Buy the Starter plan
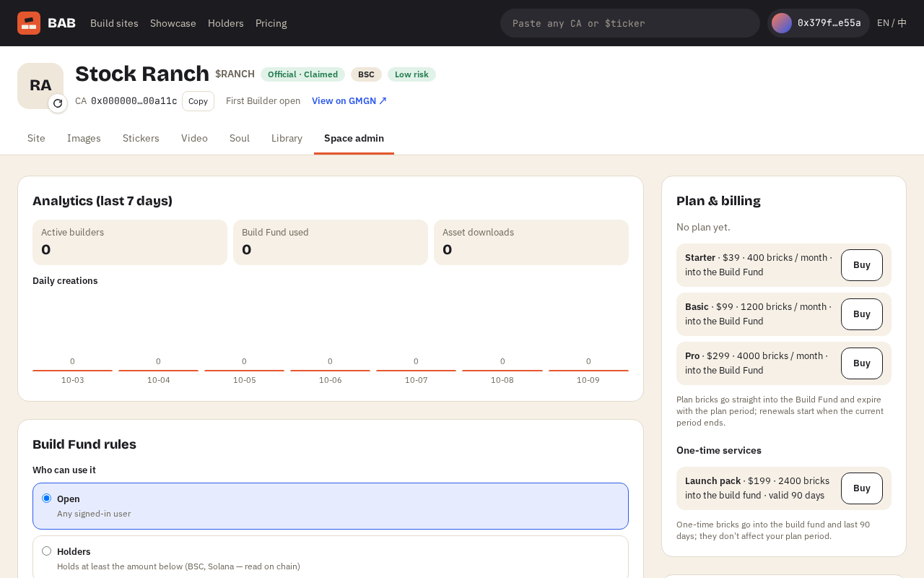Viewport: 924px width, 578px height. point(862,265)
